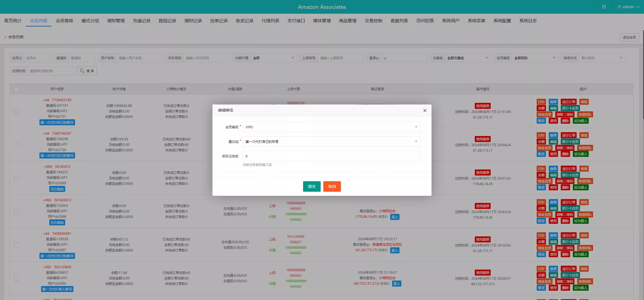Open the 系统配置 menu tab

click(x=502, y=21)
